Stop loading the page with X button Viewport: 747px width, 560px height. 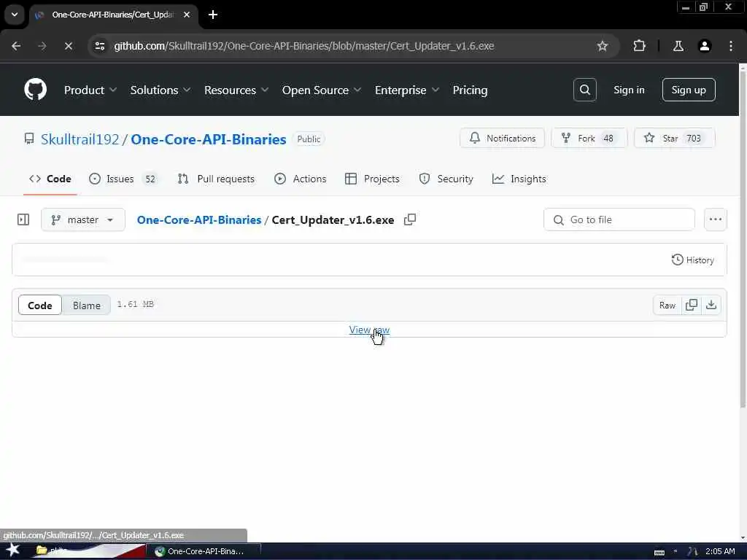pos(68,46)
